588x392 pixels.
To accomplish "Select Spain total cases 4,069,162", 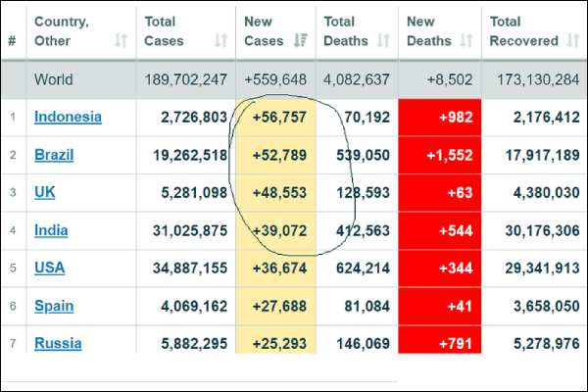I will point(194,307).
